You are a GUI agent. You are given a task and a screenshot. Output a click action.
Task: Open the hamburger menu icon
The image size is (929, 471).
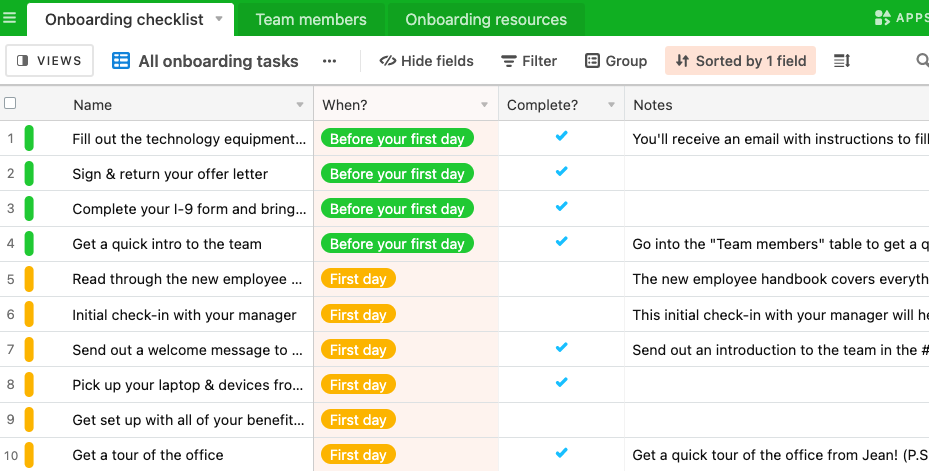9,18
